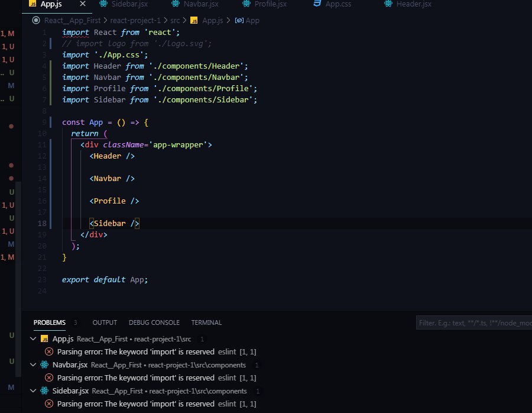This screenshot has width=532, height=413.
Task: Open the DEBUG CONSOLE panel tab
Action: tap(154, 322)
